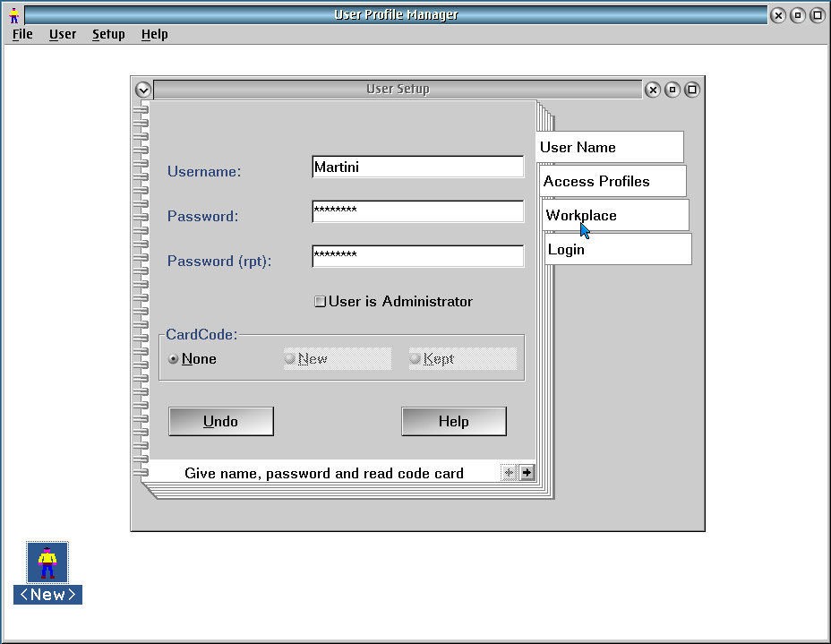Minimize the User Setup window
Viewport: 831px width, 644px height.
click(673, 90)
